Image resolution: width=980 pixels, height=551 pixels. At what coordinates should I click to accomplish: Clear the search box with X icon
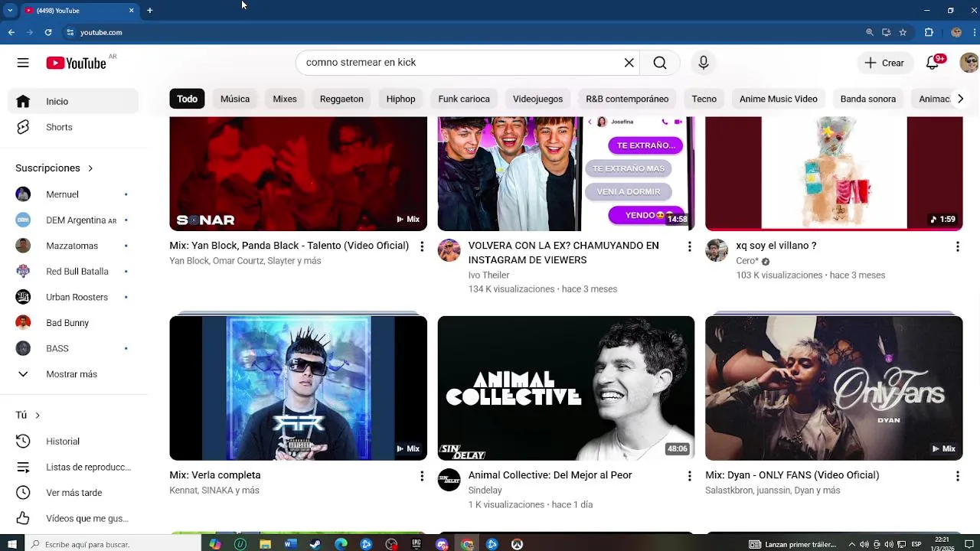coord(629,63)
